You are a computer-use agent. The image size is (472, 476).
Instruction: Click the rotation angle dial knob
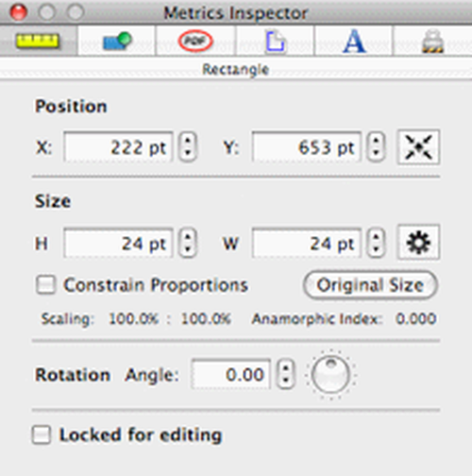tap(330, 374)
